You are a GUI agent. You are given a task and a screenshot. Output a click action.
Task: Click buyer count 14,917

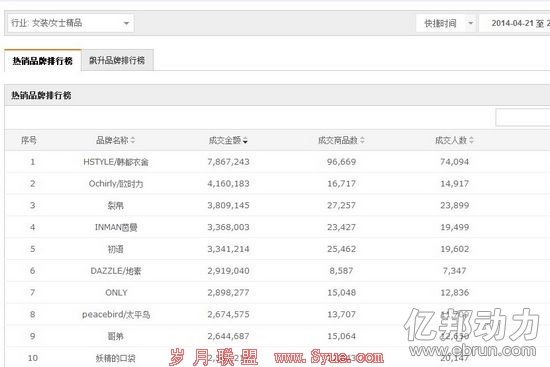455,184
